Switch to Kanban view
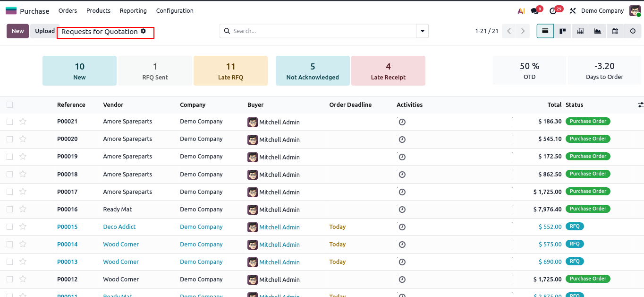Image resolution: width=644 pixels, height=297 pixels. (562, 31)
